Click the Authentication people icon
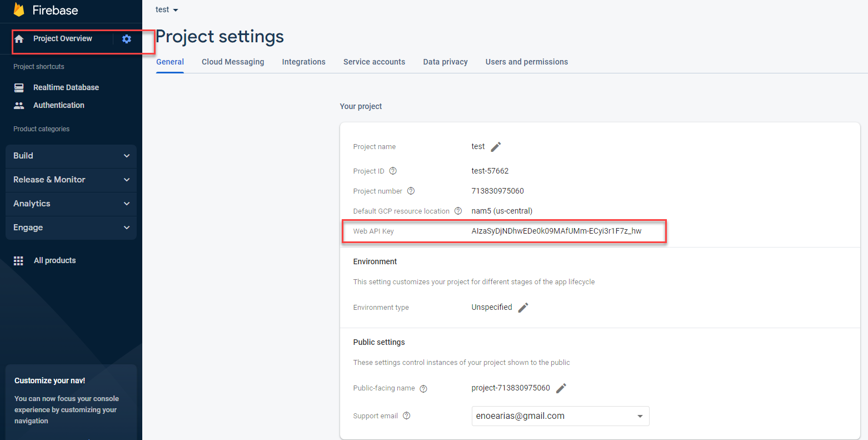This screenshot has width=868, height=440. point(19,105)
